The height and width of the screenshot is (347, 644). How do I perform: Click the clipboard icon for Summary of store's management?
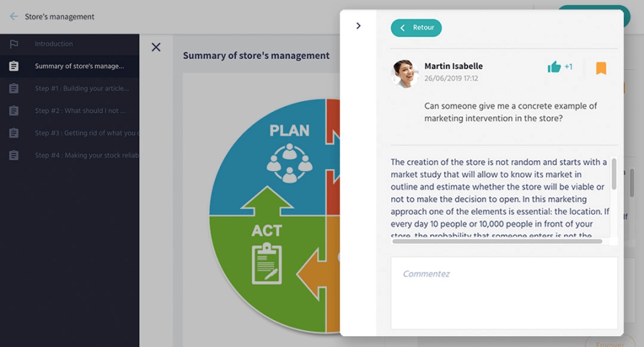coord(14,66)
